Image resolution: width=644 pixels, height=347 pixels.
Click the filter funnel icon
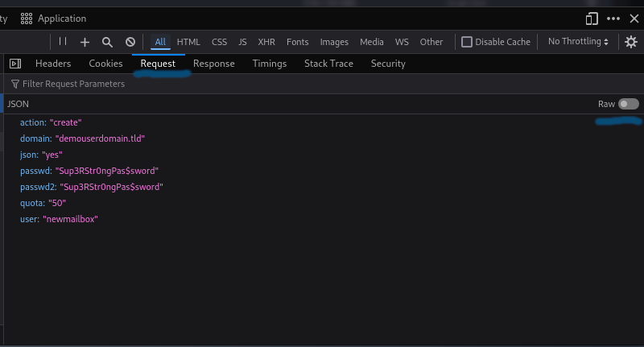[15, 84]
